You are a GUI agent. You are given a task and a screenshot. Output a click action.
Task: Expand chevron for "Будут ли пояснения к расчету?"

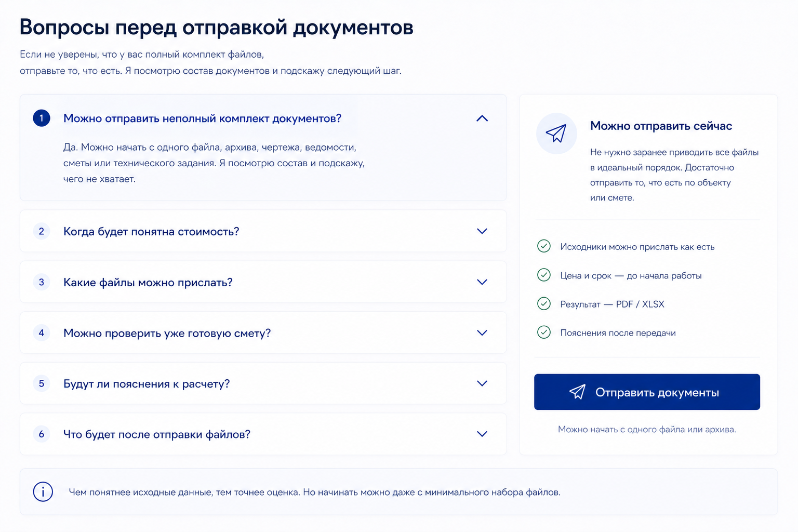482,383
